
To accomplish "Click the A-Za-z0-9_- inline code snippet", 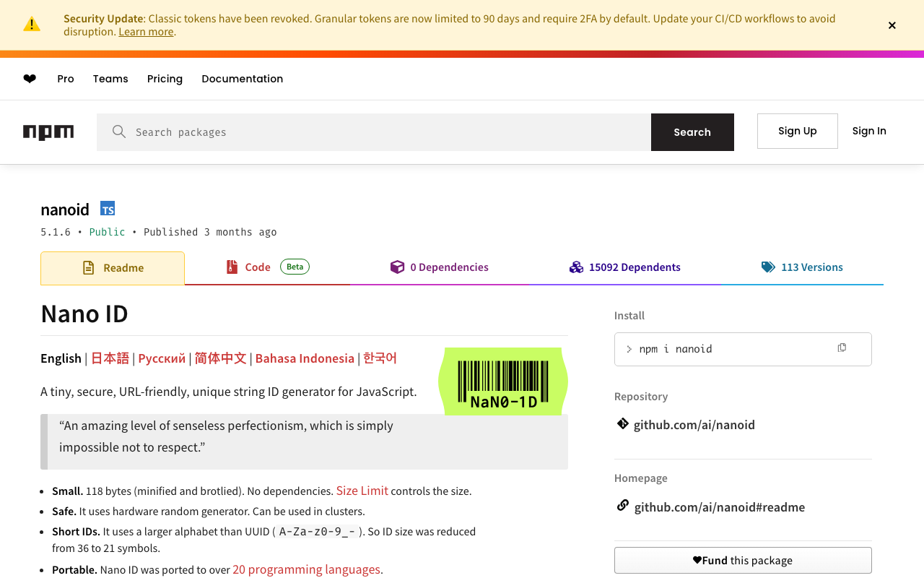I will pos(317,532).
